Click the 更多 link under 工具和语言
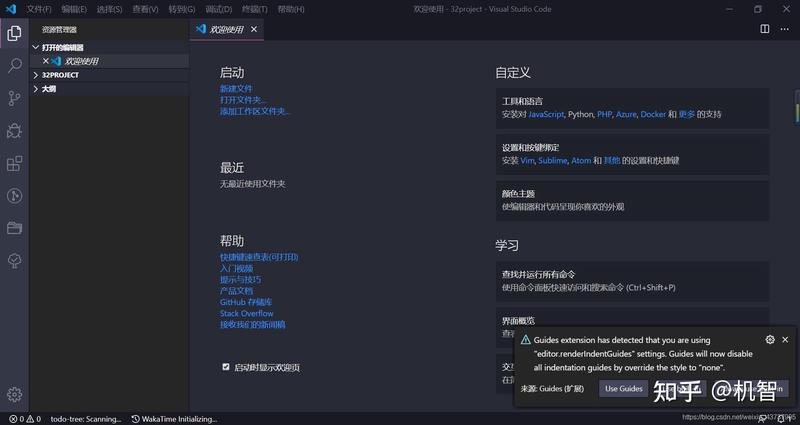The image size is (800, 425). tap(687, 114)
